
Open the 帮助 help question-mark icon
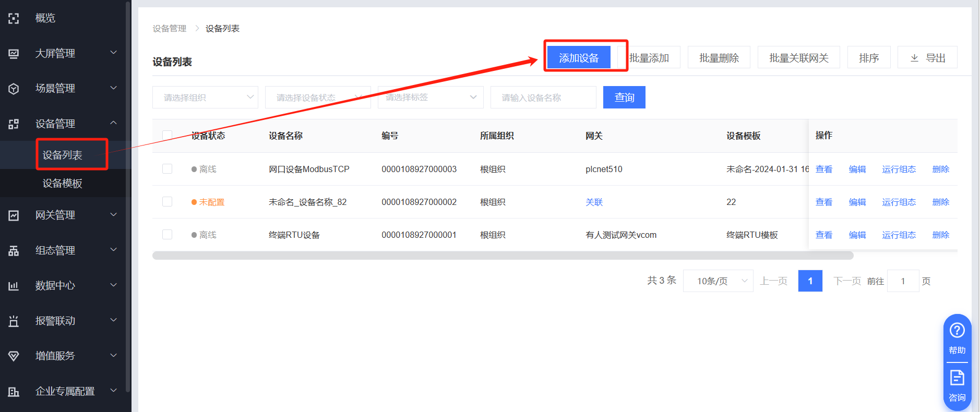tap(957, 331)
